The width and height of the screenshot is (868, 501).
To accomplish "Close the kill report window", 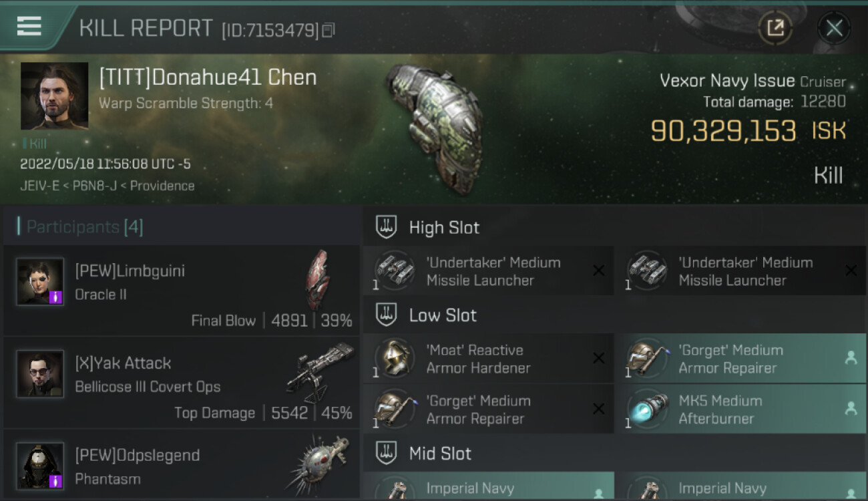I will [834, 28].
